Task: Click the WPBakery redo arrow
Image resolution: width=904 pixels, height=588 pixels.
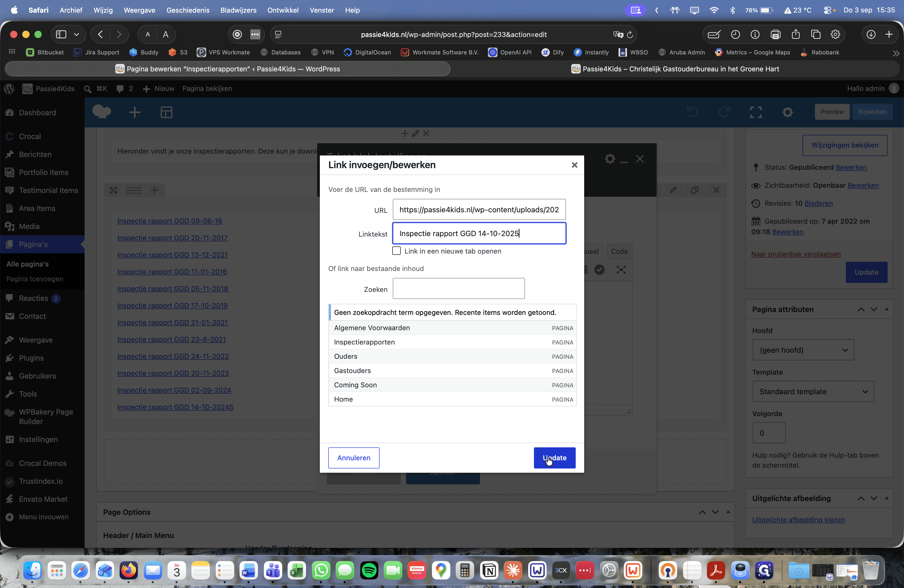Action: pos(724,112)
